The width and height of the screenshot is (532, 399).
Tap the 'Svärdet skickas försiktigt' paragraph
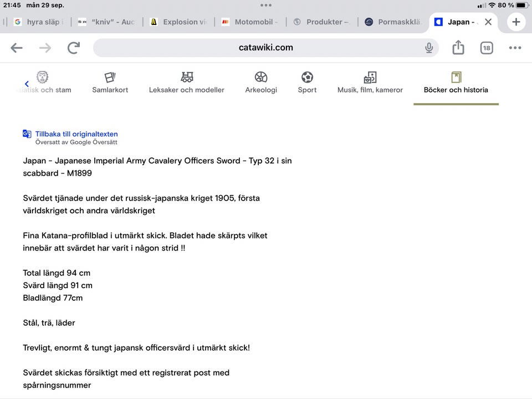[x=126, y=379]
